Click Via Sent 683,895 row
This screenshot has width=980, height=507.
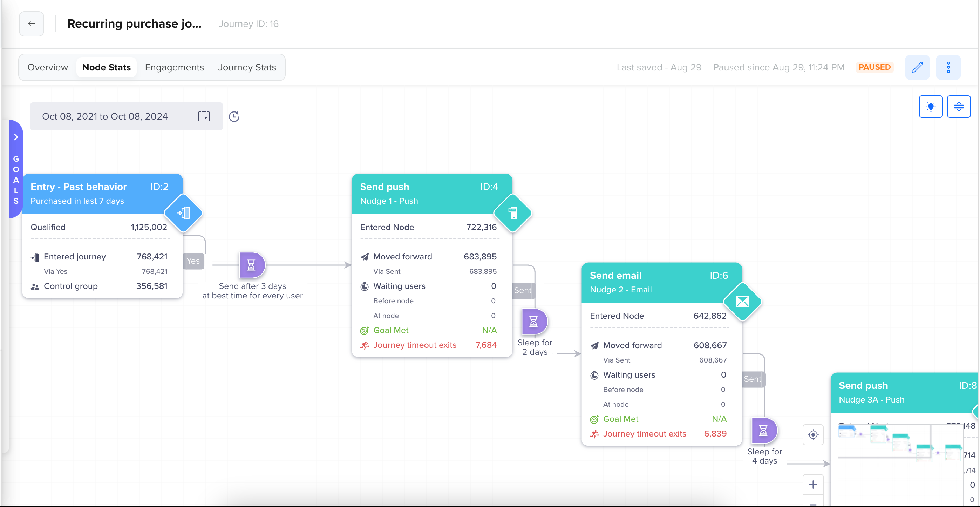pyautogui.click(x=435, y=272)
